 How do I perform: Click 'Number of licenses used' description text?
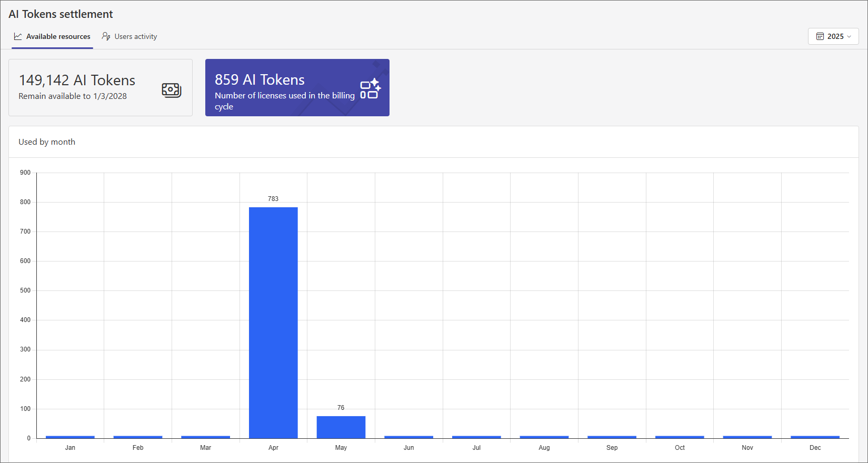click(x=285, y=101)
